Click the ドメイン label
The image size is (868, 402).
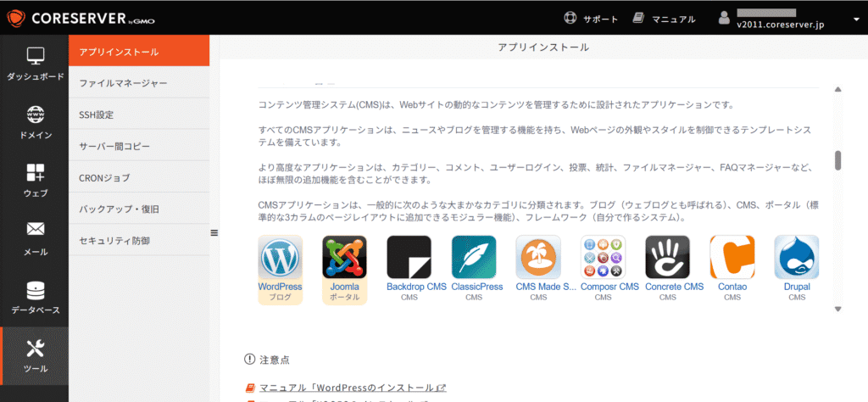pos(36,135)
